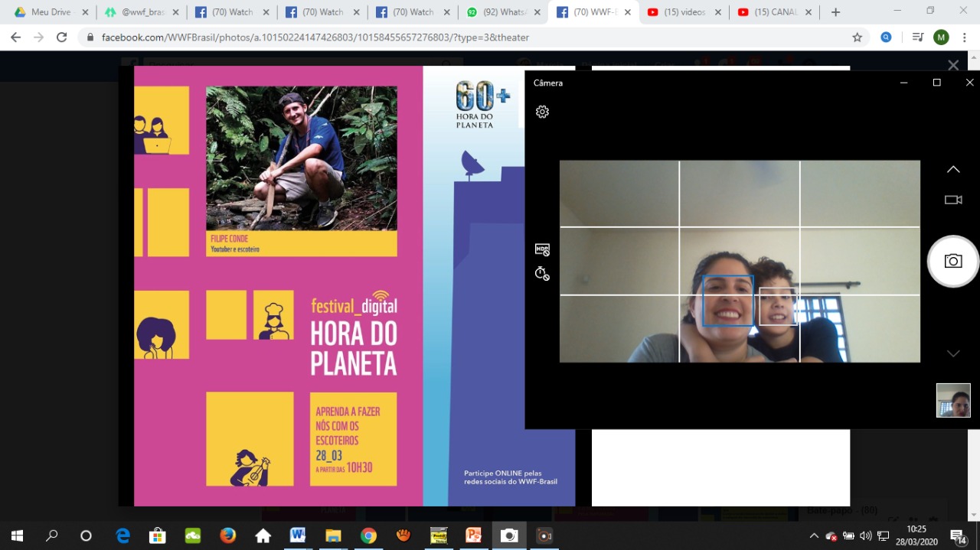Reload the Facebook page
The height and width of the screenshot is (550, 980).
click(62, 37)
